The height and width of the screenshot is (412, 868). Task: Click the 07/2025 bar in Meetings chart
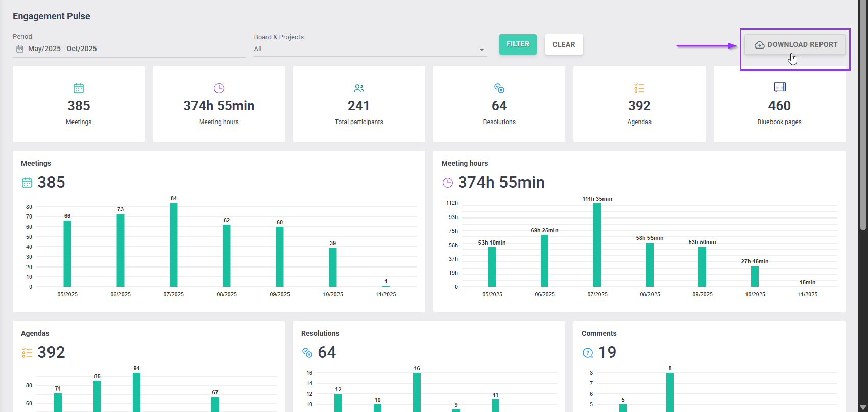174,245
